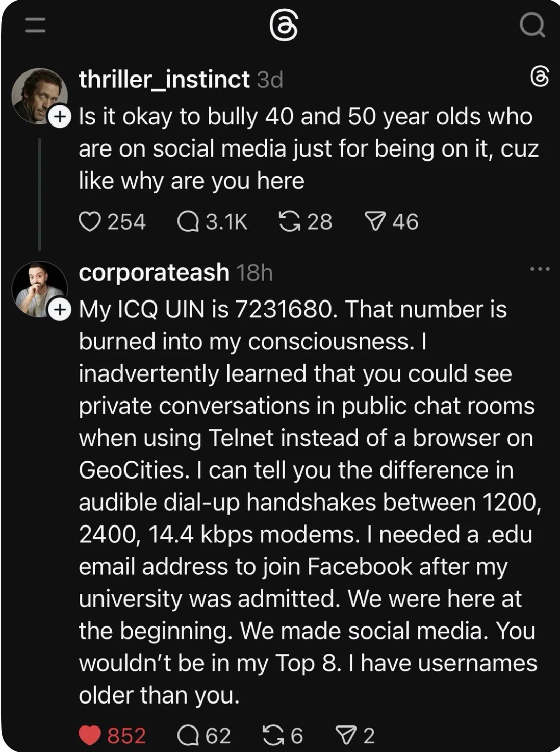This screenshot has width=560, height=752.
Task: Open more options on corporateash's reply
Action: point(540,269)
